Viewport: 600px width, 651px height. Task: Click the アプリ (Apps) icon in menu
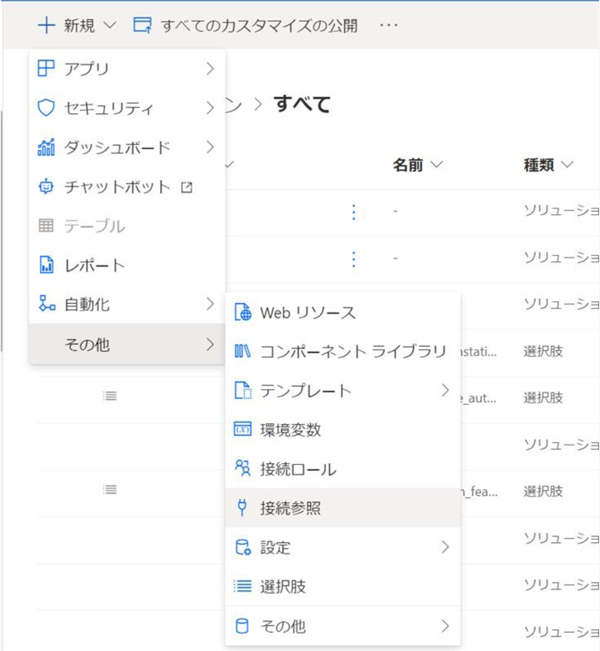pos(46,69)
